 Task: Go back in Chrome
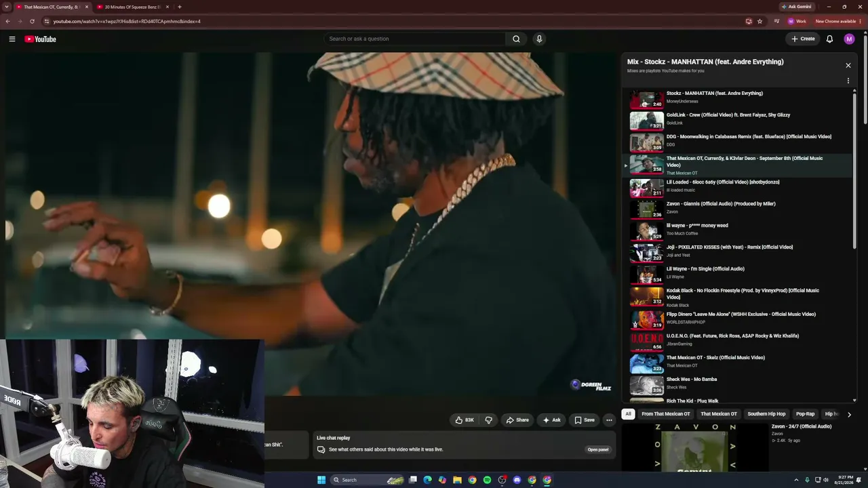click(7, 21)
